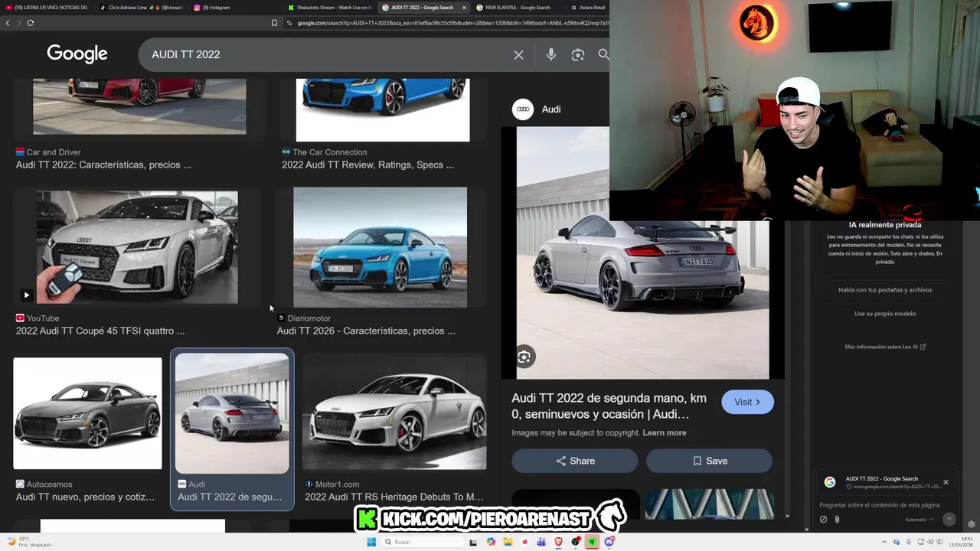The image size is (980, 551).
Task: Open the Windows Start menu
Action: click(371, 542)
